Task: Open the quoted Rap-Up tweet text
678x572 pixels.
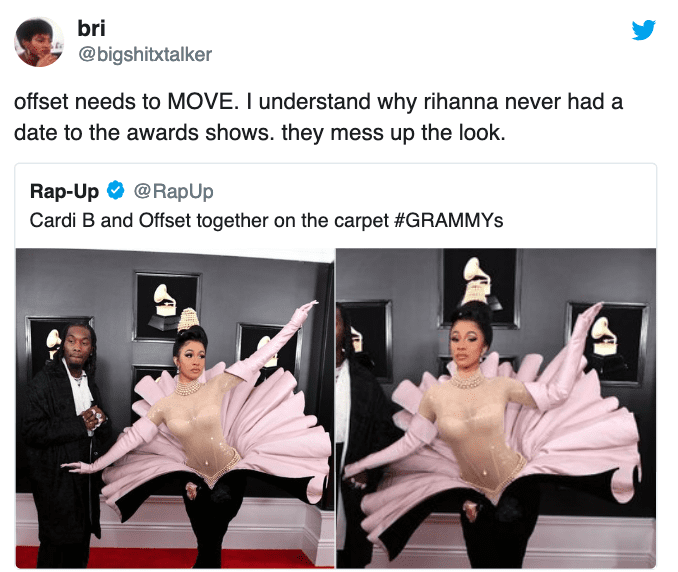Action: (266, 220)
